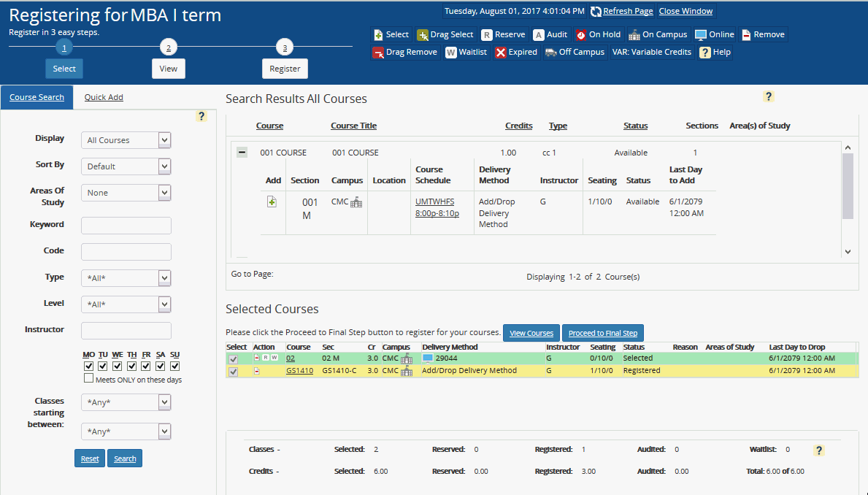Uncheck the SA day checkbox
This screenshot has width=868, height=495.
[161, 366]
